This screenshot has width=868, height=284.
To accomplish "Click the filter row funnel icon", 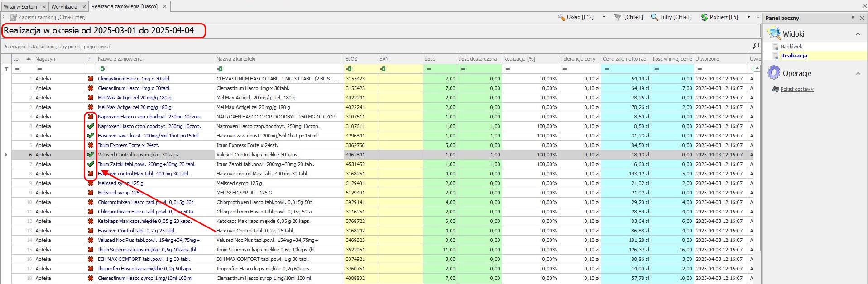I will [6, 69].
